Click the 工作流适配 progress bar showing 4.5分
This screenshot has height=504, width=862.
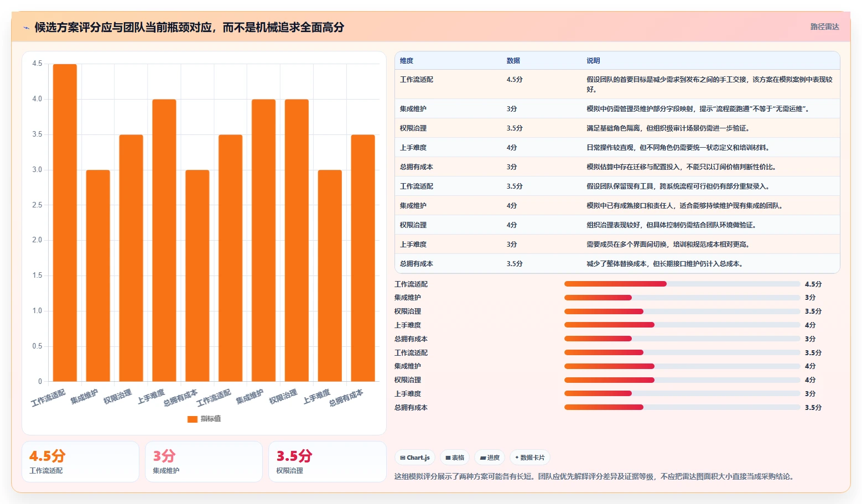(682, 284)
